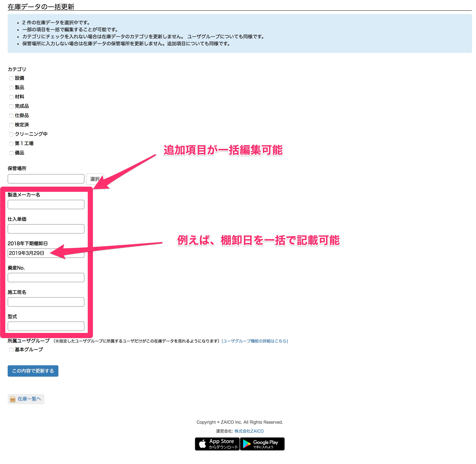This screenshot has height=464, width=476.
Task: Click the box icon beside 在庫一覧へ
Action: click(13, 399)
